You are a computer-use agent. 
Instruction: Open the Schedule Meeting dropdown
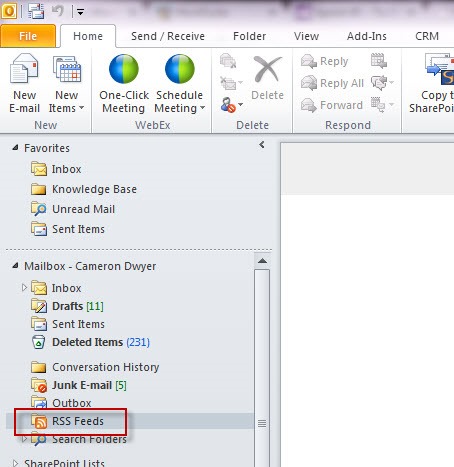pos(179,84)
